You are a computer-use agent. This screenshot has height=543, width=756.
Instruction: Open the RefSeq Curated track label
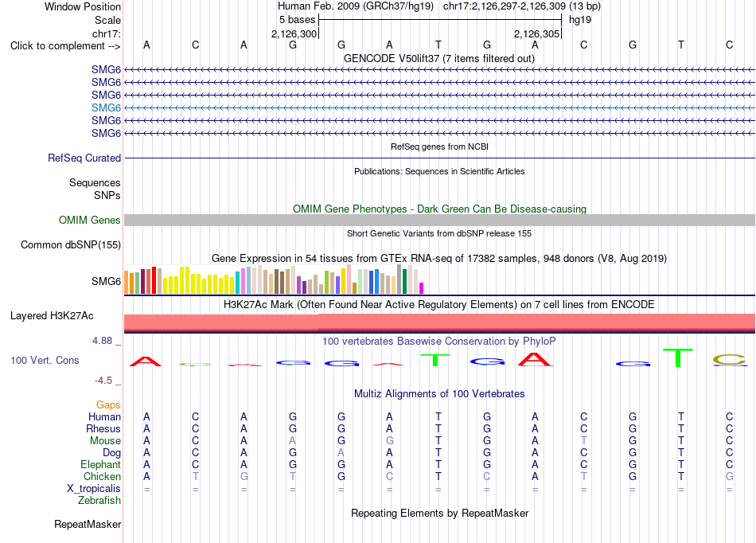click(x=84, y=158)
